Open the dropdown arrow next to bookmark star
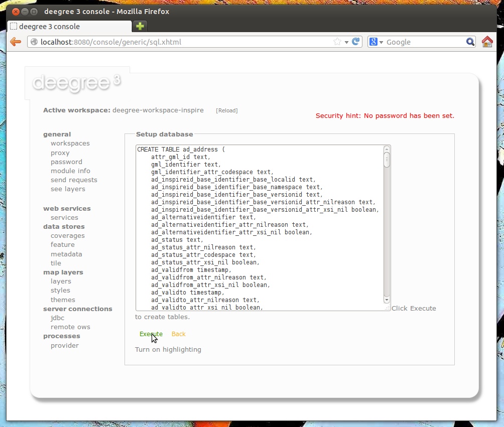This screenshot has width=504, height=427. (x=346, y=42)
